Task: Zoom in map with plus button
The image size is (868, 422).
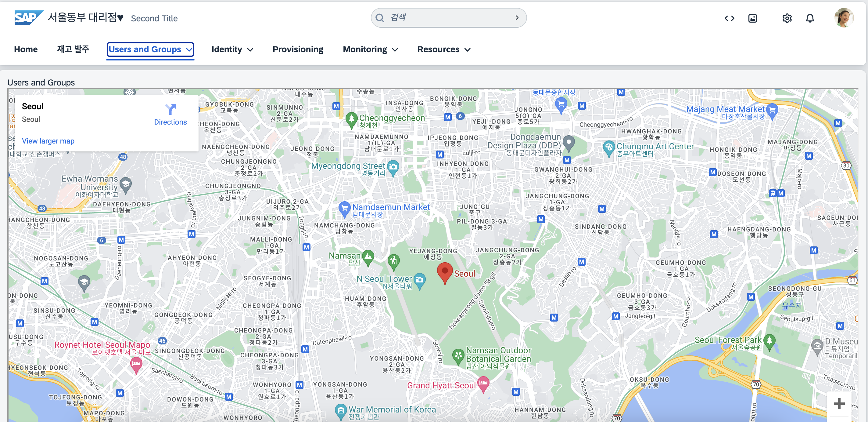Action: pyautogui.click(x=839, y=403)
